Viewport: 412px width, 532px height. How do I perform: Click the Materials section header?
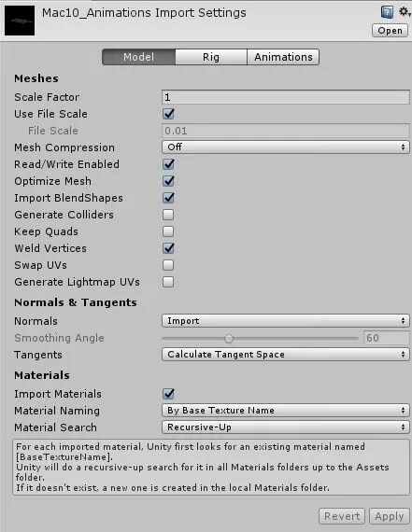(42, 375)
